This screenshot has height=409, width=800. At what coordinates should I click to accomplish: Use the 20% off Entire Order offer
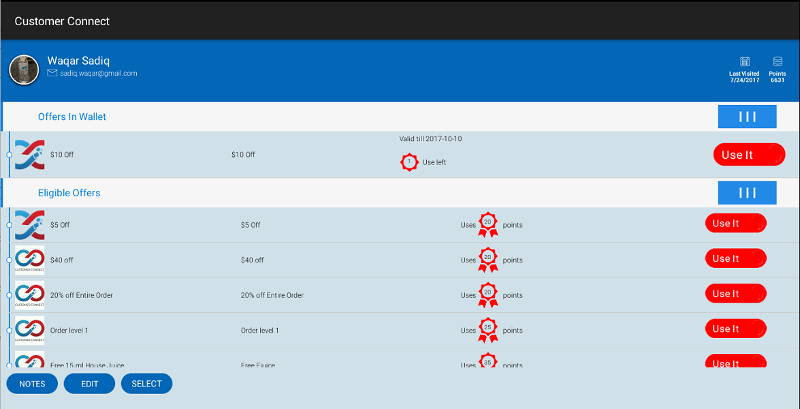736,294
